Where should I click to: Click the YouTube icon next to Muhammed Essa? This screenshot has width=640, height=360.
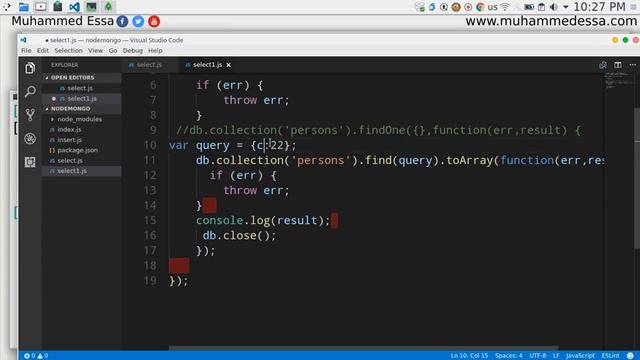tap(154, 21)
